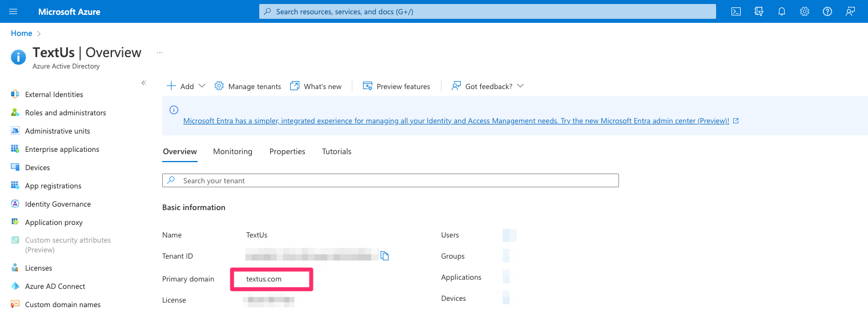Viewport: 868px width, 318px height.
Task: Open the Settings gear icon
Action: (x=805, y=11)
